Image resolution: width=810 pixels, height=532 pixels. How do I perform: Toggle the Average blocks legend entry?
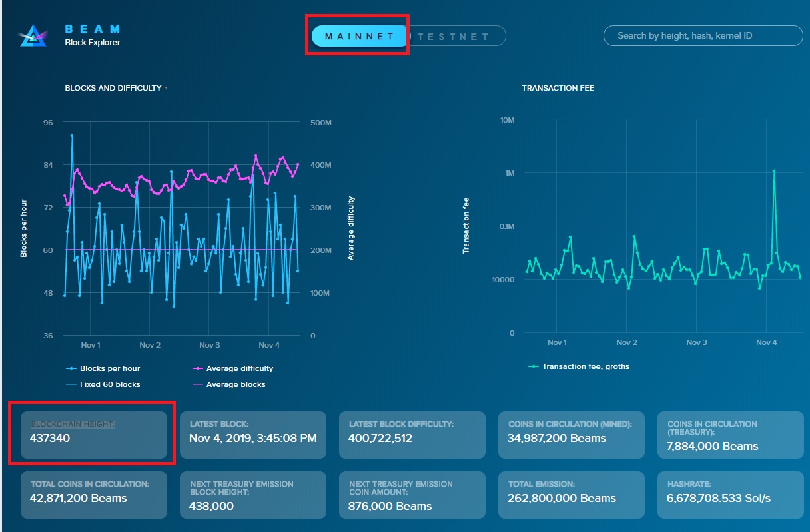click(228, 384)
